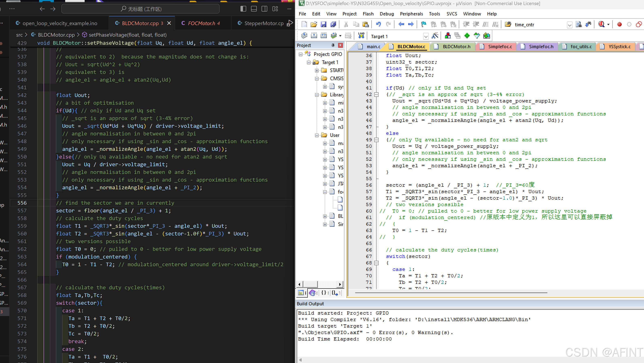
Task: Switch to Books tab at project panel bottom
Action: [x=313, y=293]
